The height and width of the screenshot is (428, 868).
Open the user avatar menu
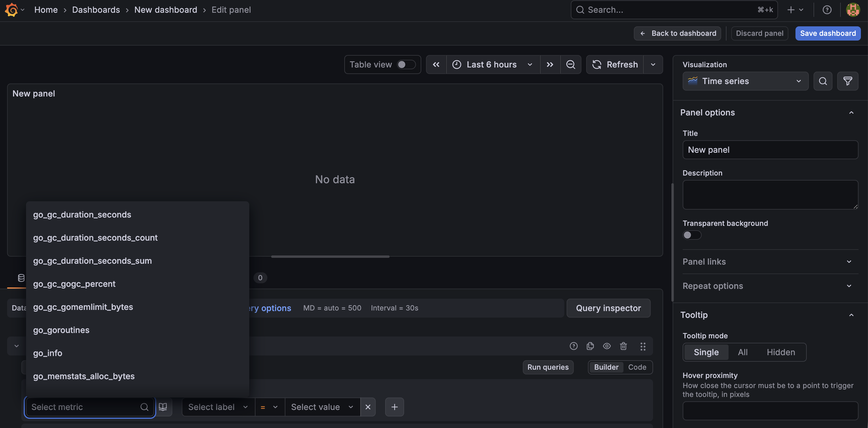click(x=853, y=10)
